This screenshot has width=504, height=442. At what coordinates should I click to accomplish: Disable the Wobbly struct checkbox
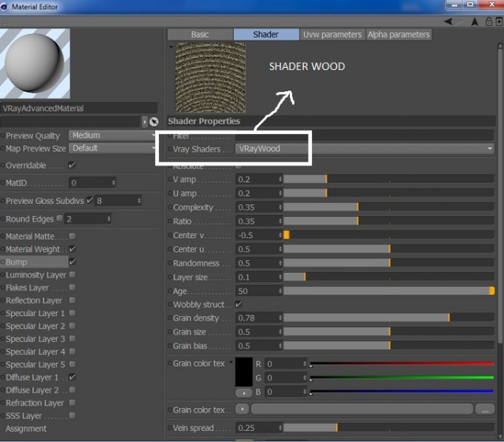[239, 304]
